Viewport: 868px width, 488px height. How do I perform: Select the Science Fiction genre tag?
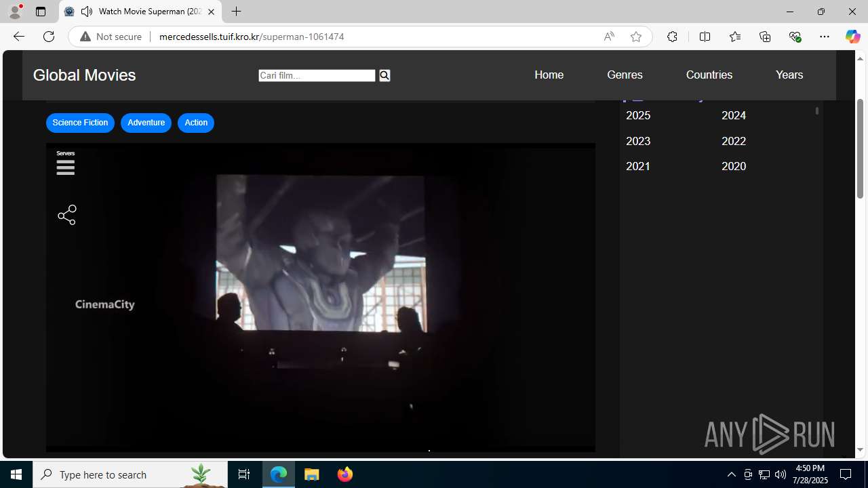pos(80,123)
